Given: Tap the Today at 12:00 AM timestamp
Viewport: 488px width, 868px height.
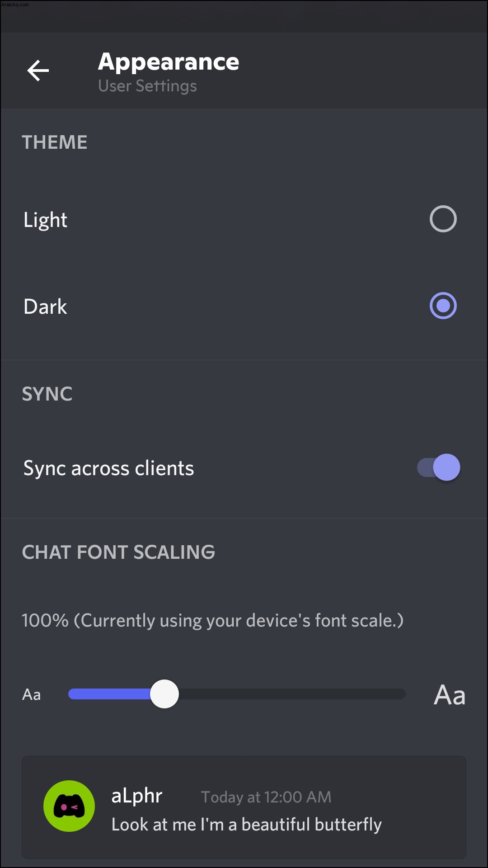Looking at the screenshot, I should click(x=266, y=797).
